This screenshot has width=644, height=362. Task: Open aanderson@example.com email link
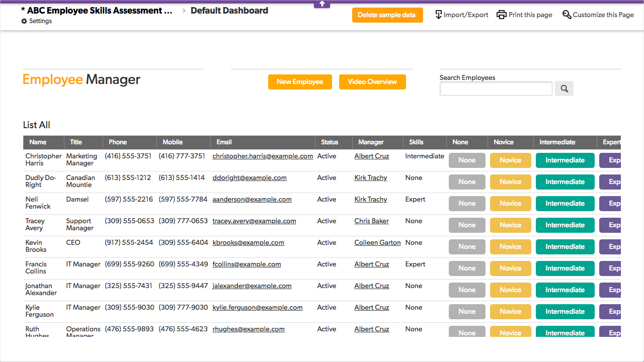252,200
